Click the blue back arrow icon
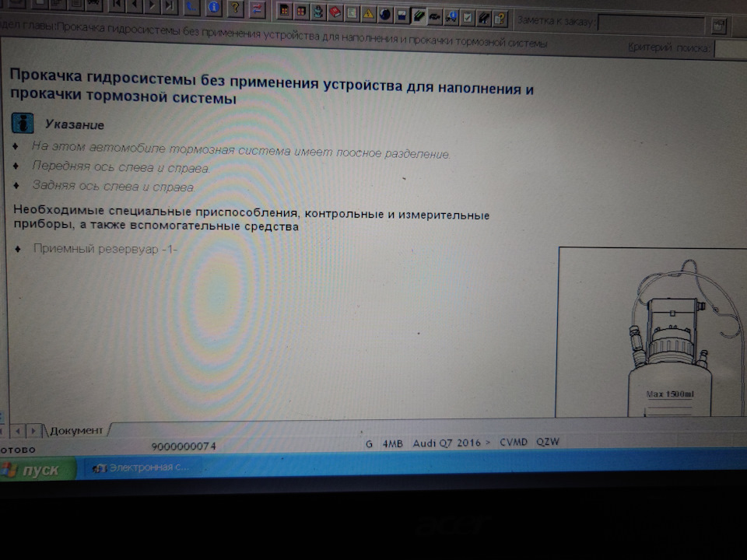The height and width of the screenshot is (560, 747). (191, 7)
